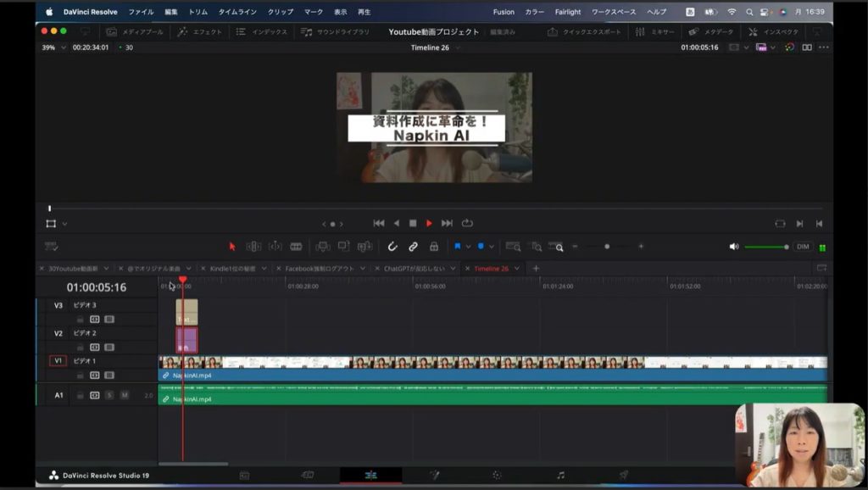
Task: Mute audio track A1 with M button
Action: coord(124,395)
